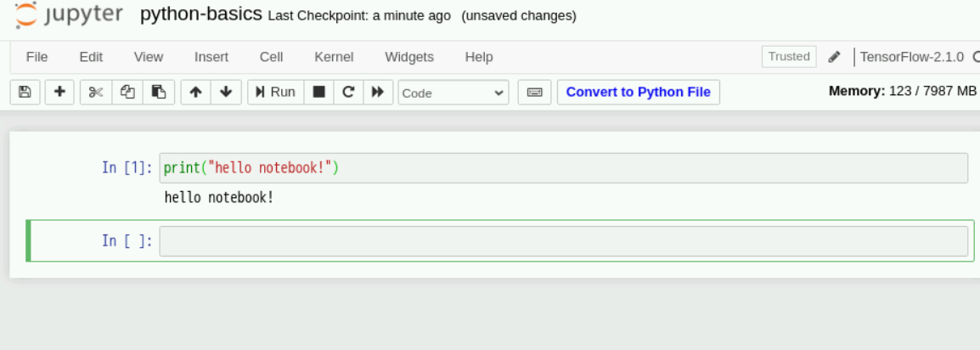Image resolution: width=980 pixels, height=350 pixels.
Task: Click the pencil edit icon near Trusted
Action: 835,57
